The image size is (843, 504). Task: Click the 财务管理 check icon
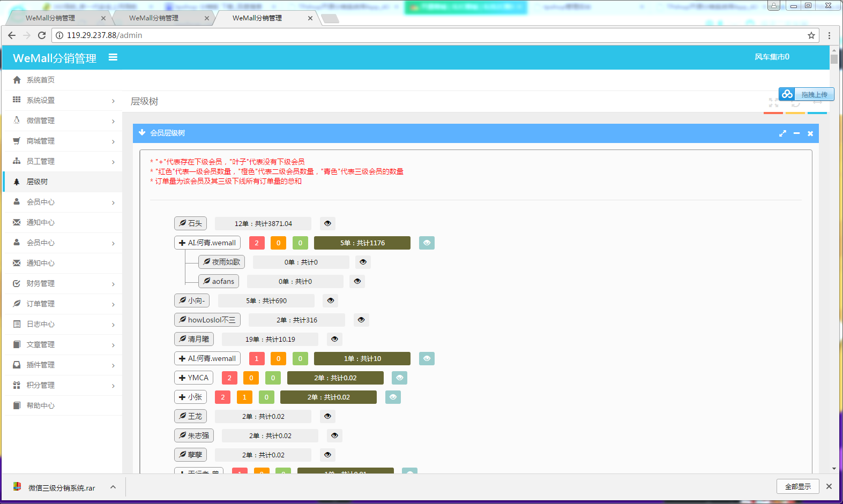click(17, 283)
